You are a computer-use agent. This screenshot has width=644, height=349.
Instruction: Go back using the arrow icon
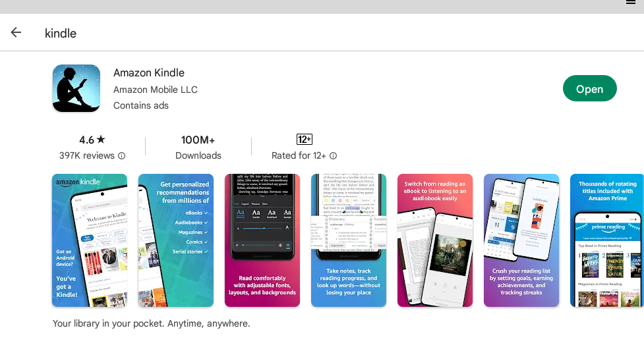click(x=16, y=32)
